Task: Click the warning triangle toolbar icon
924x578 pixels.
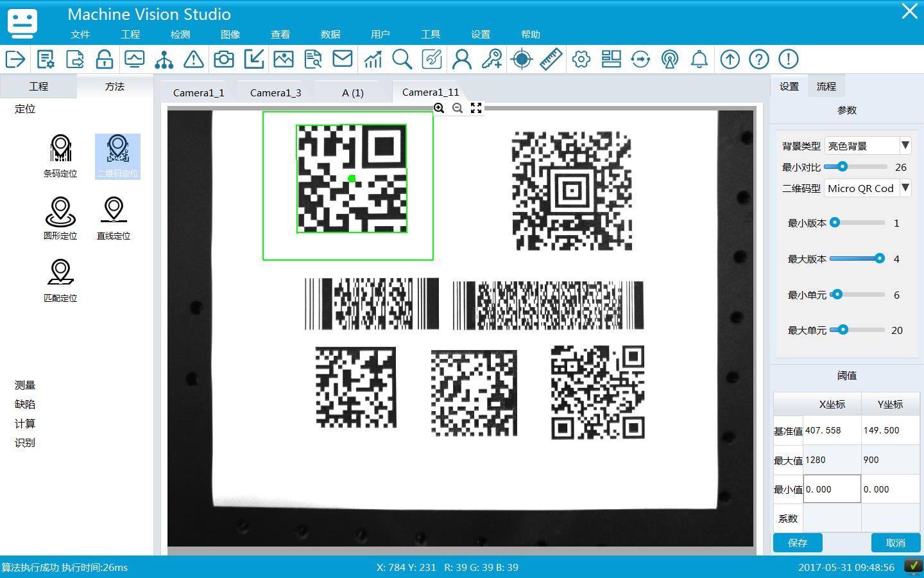Action: click(x=193, y=59)
